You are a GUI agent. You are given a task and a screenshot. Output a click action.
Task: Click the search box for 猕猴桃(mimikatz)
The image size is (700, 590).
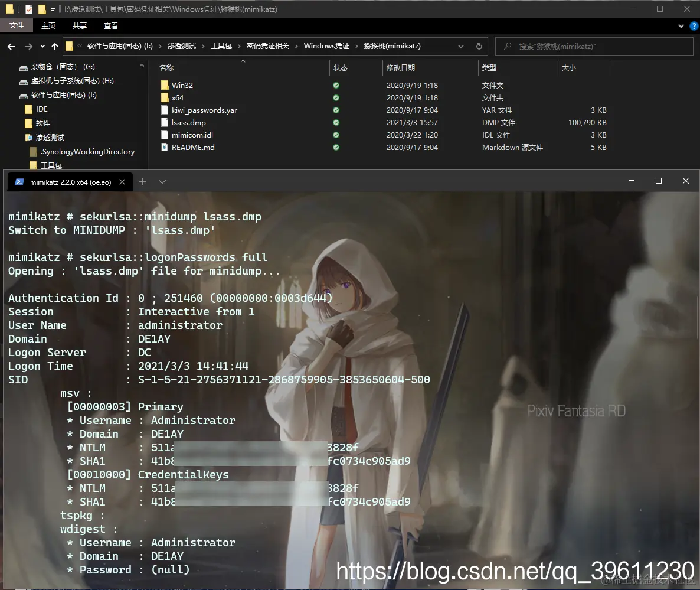point(594,47)
